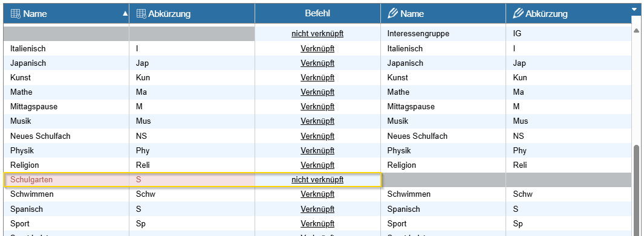644x236 pixels.
Task: Click the scrollbar up arrow
Action: click(x=636, y=30)
